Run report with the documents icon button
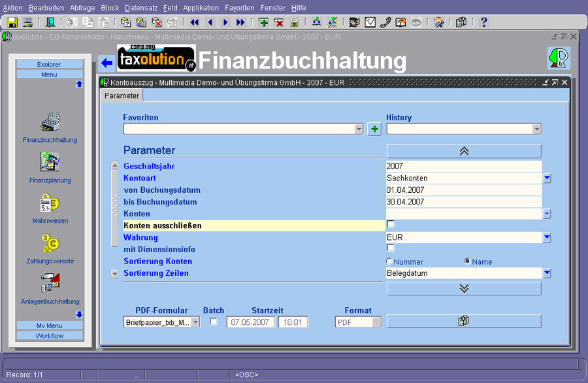 (464, 322)
